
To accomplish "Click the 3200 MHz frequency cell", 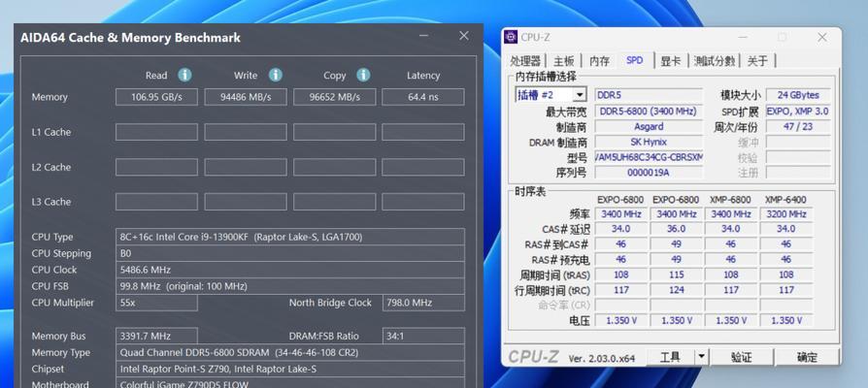I will (786, 214).
